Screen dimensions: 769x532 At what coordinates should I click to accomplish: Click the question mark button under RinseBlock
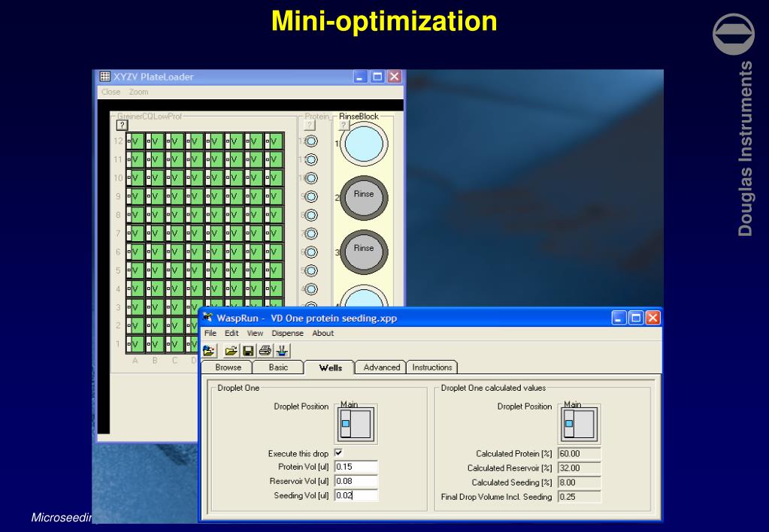click(x=344, y=125)
